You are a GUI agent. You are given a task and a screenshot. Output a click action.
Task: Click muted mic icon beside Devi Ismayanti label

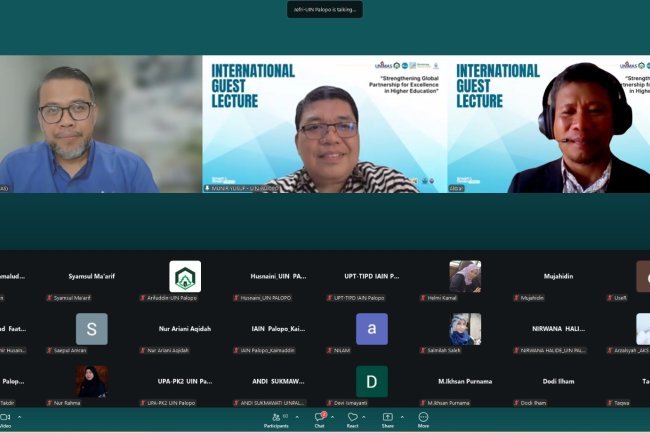(330, 403)
